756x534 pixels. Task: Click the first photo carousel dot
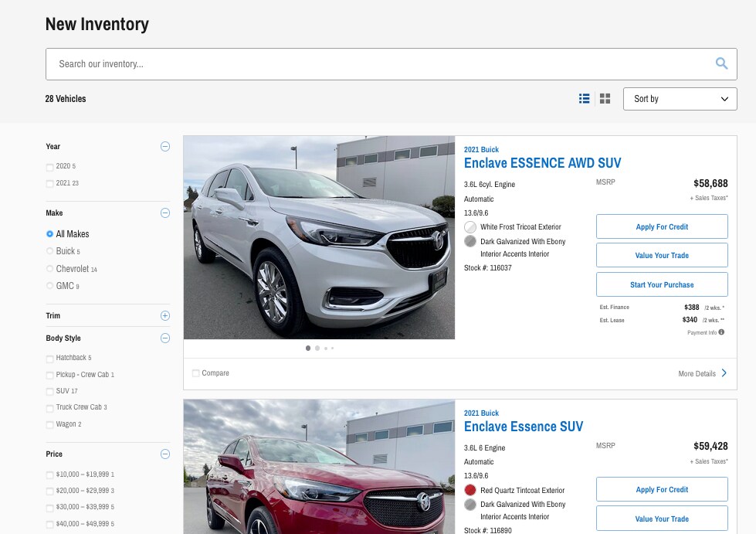coord(308,348)
